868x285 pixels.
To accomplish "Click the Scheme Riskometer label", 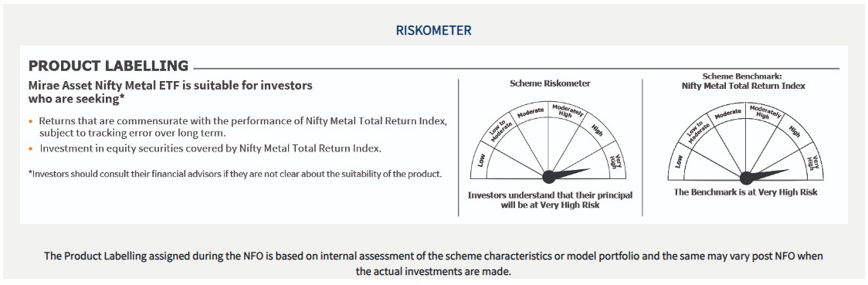I will tap(550, 83).
